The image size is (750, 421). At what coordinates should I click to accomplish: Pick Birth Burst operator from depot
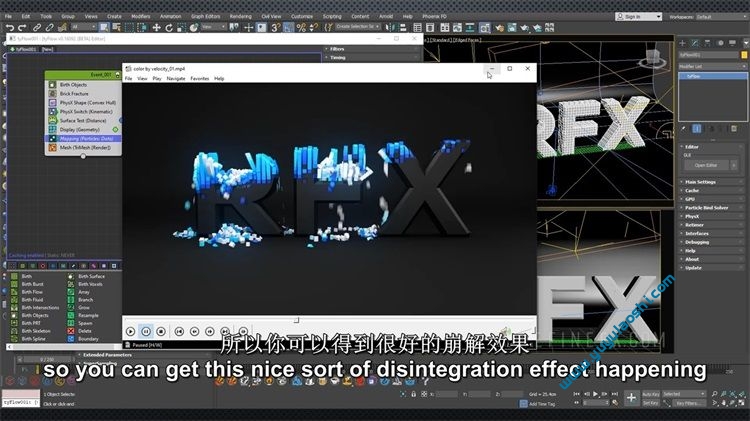pos(33,284)
